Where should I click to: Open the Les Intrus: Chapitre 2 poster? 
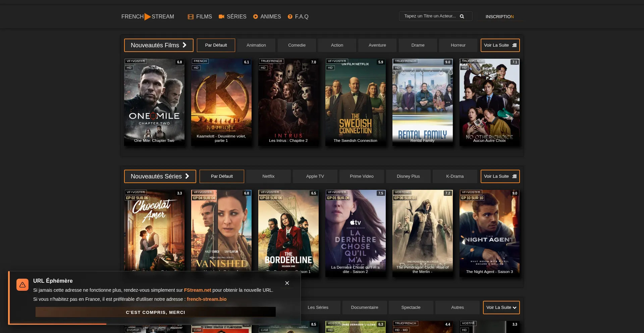[x=288, y=102]
